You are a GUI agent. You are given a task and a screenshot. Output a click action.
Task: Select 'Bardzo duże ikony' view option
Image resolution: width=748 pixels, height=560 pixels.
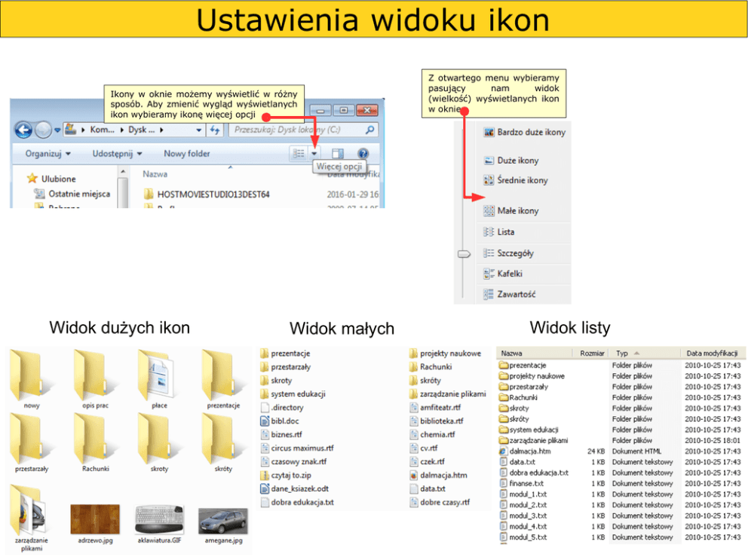[530, 133]
